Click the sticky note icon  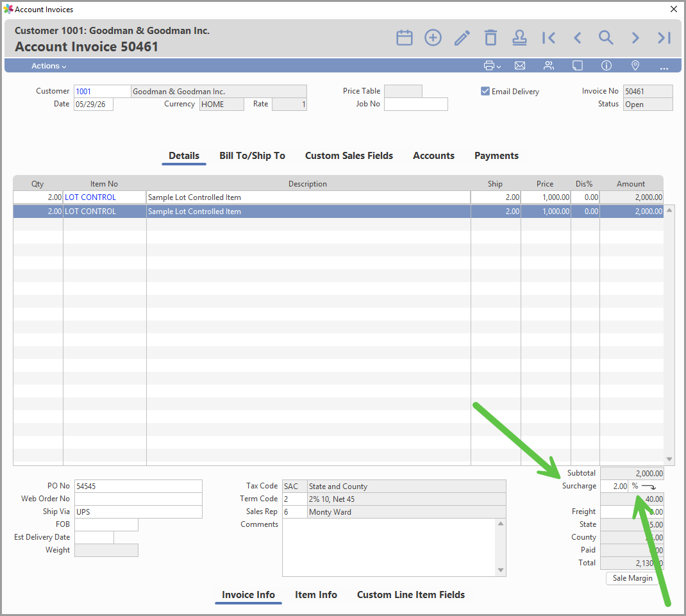578,66
